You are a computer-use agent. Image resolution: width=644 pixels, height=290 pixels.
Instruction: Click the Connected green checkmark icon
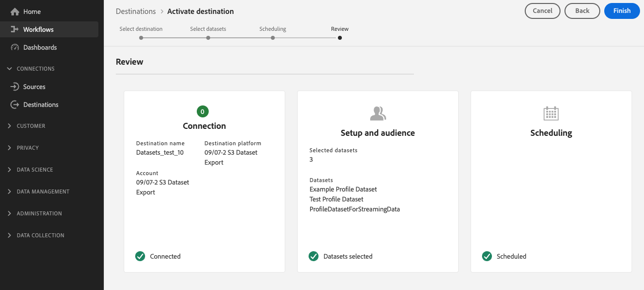140,256
